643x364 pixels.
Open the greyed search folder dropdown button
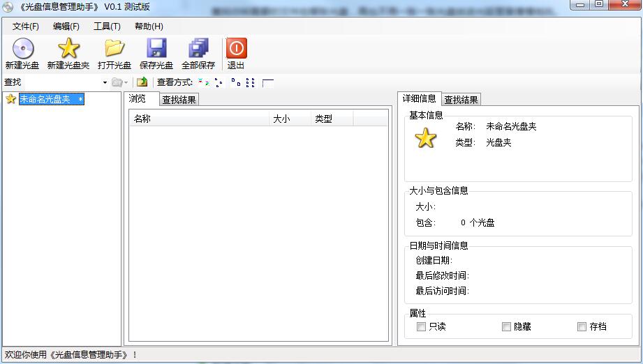(x=119, y=82)
